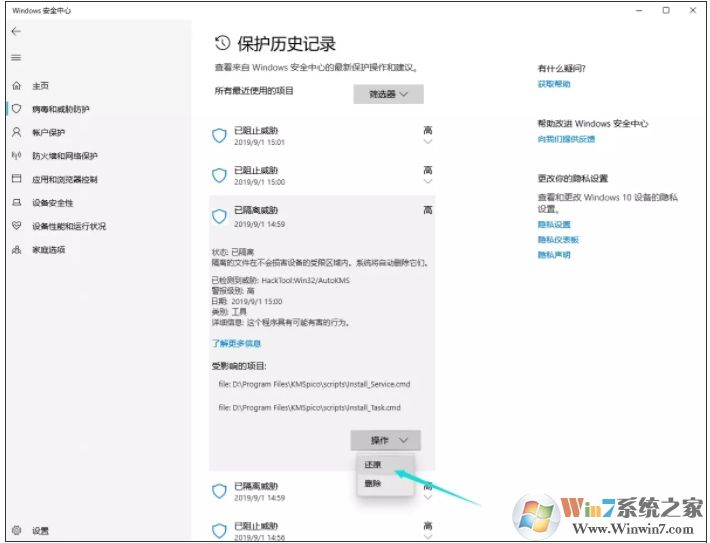Click the person icon for 帐户保护

17,132
